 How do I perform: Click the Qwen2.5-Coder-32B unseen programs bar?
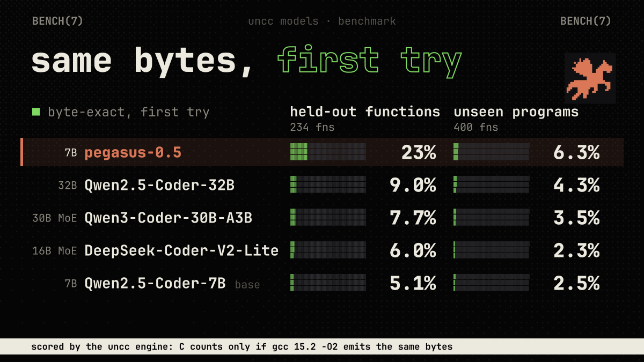(x=492, y=184)
